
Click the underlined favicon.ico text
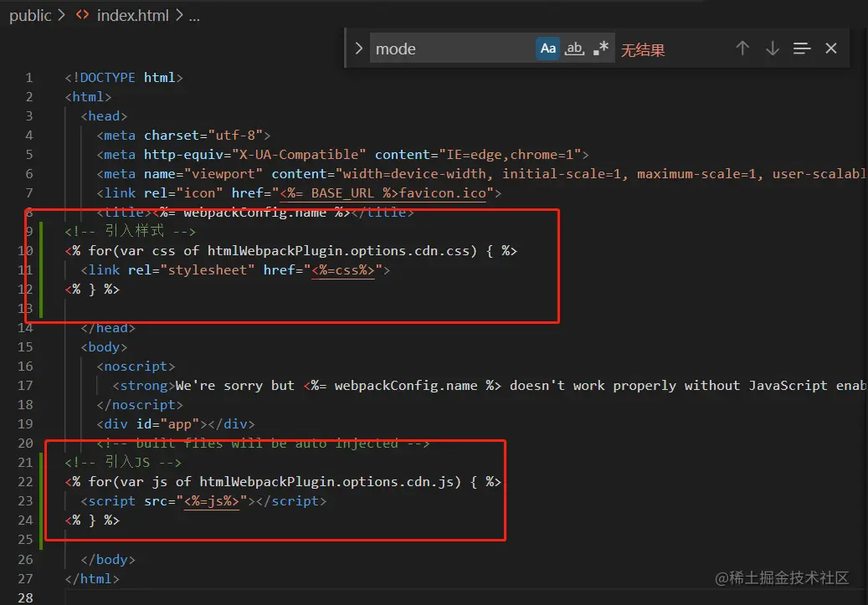click(x=439, y=192)
